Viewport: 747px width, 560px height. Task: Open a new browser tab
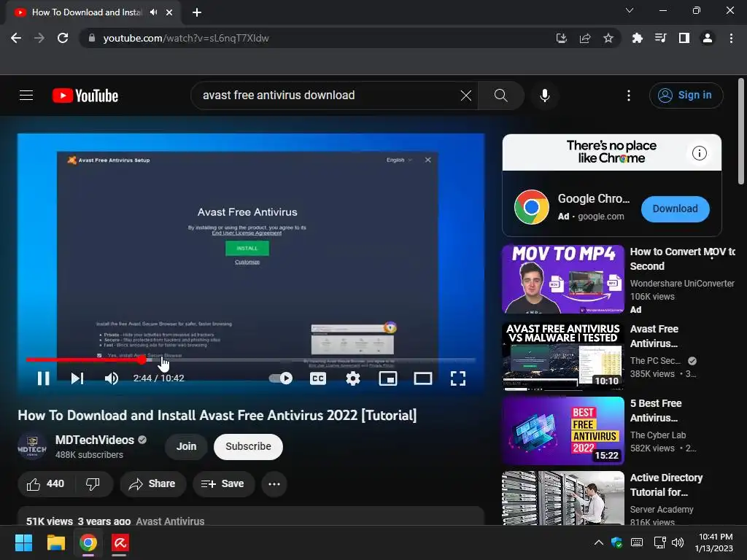(197, 12)
